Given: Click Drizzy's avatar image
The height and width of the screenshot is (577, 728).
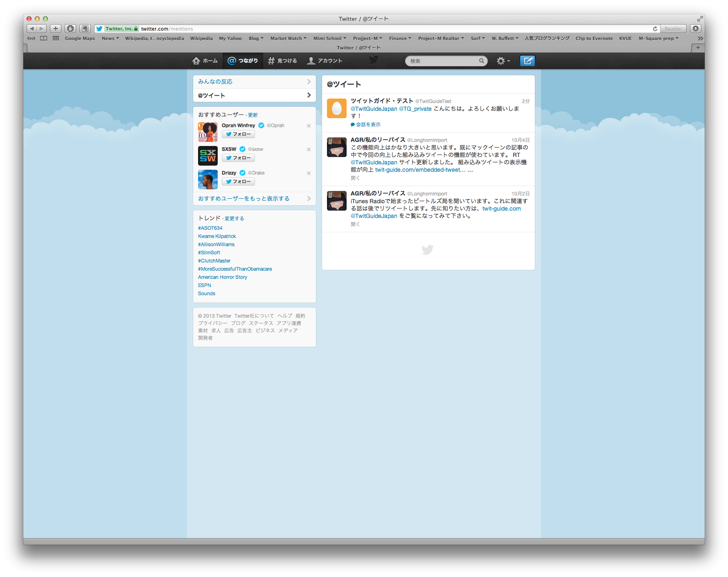Looking at the screenshot, I should tap(208, 180).
